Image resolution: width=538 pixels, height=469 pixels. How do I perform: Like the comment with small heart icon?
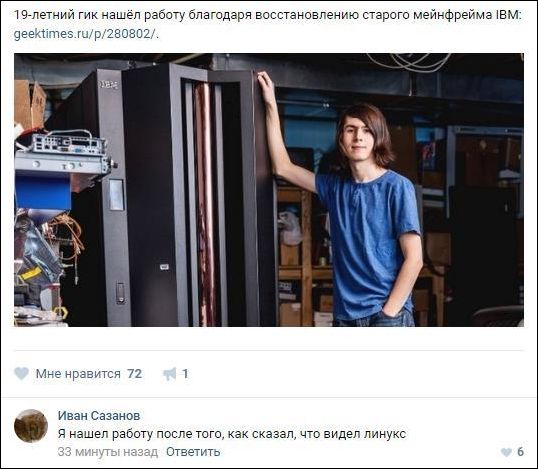click(x=506, y=452)
